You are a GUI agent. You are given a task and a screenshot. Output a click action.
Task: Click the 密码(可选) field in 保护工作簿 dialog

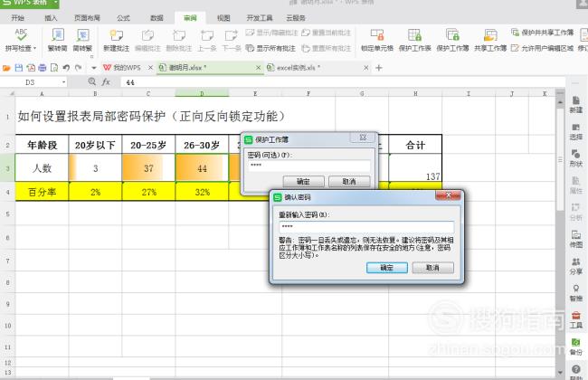(309, 166)
